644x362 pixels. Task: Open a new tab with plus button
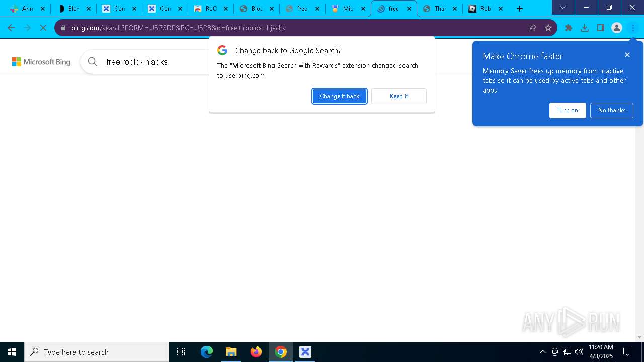[x=520, y=8]
